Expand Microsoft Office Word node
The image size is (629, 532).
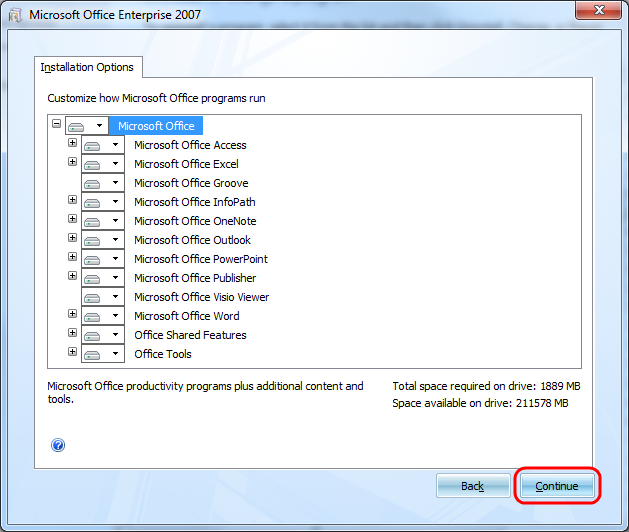tap(72, 313)
